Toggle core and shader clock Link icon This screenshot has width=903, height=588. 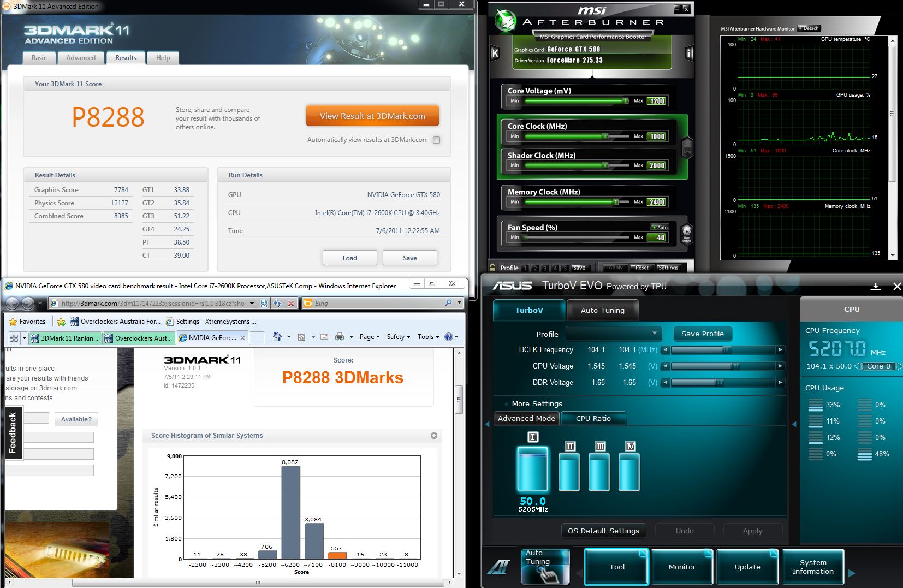(x=687, y=147)
